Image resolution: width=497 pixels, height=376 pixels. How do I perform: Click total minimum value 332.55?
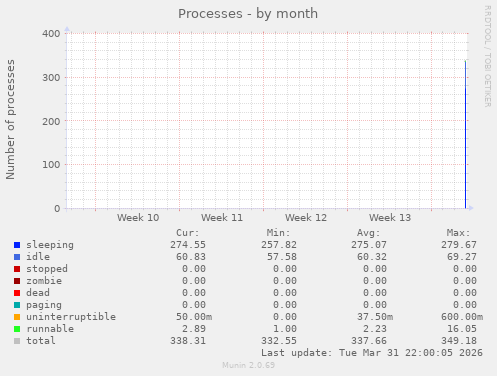[279, 341]
